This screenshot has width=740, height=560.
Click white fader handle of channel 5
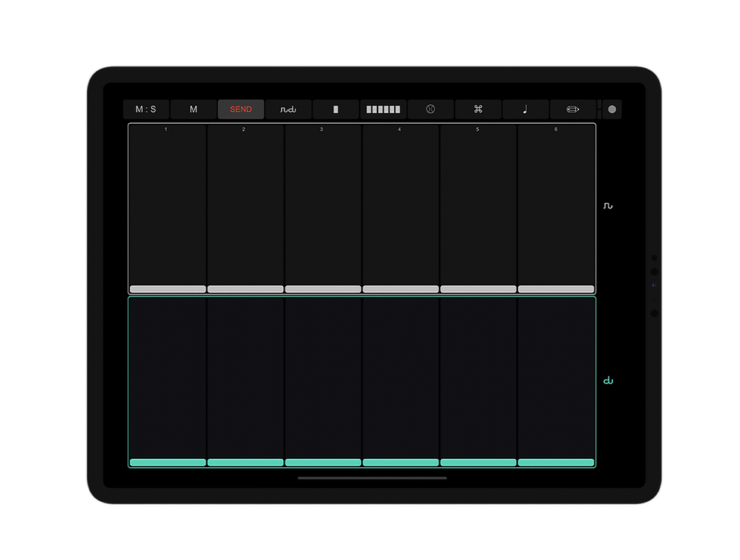pos(478,289)
